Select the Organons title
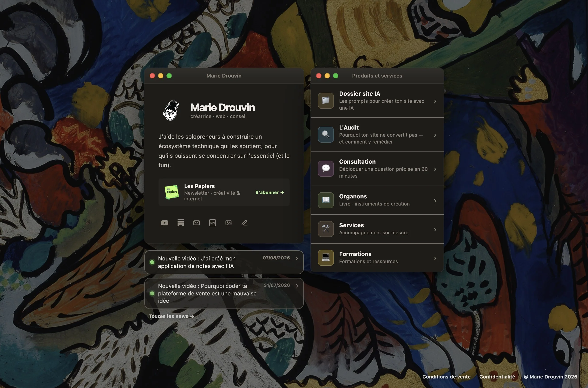Viewport: 588px width, 388px height. coord(353,196)
